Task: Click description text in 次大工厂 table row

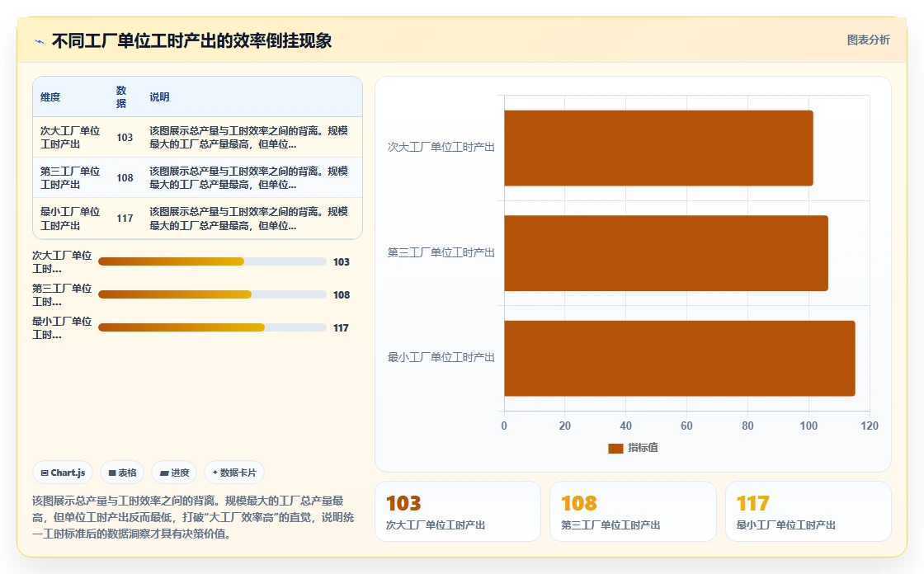Action: (248, 137)
